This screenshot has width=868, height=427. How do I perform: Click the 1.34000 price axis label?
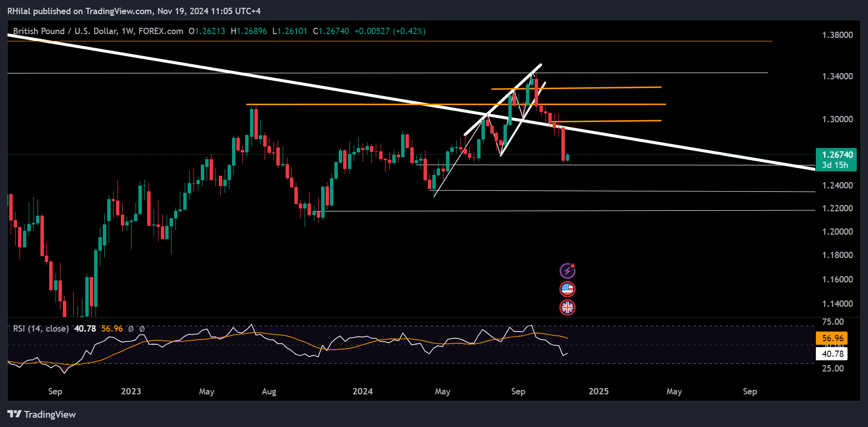tap(837, 76)
